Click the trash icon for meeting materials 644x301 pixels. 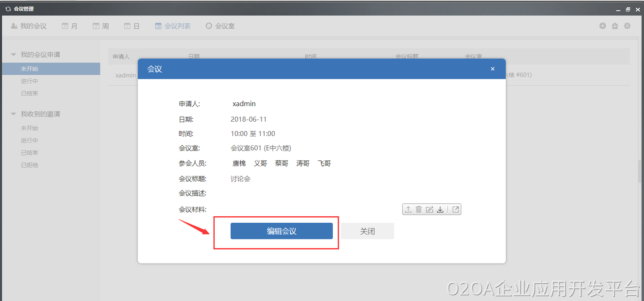coord(419,209)
